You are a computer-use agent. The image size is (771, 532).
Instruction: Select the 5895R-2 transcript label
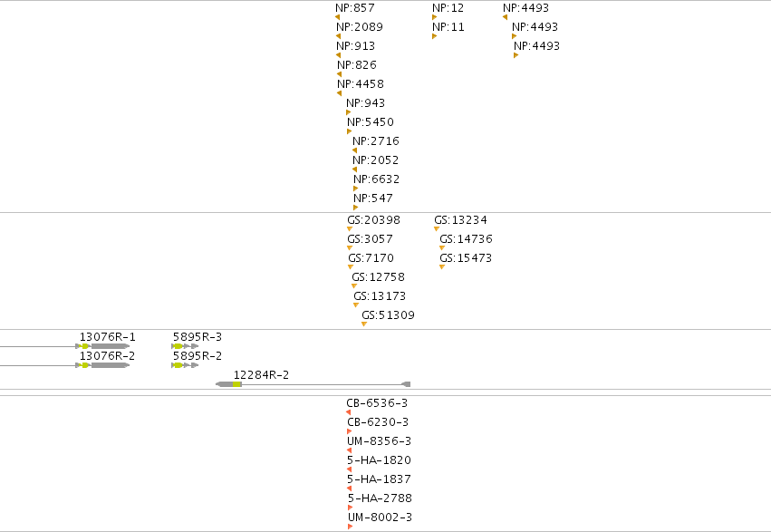[198, 356]
